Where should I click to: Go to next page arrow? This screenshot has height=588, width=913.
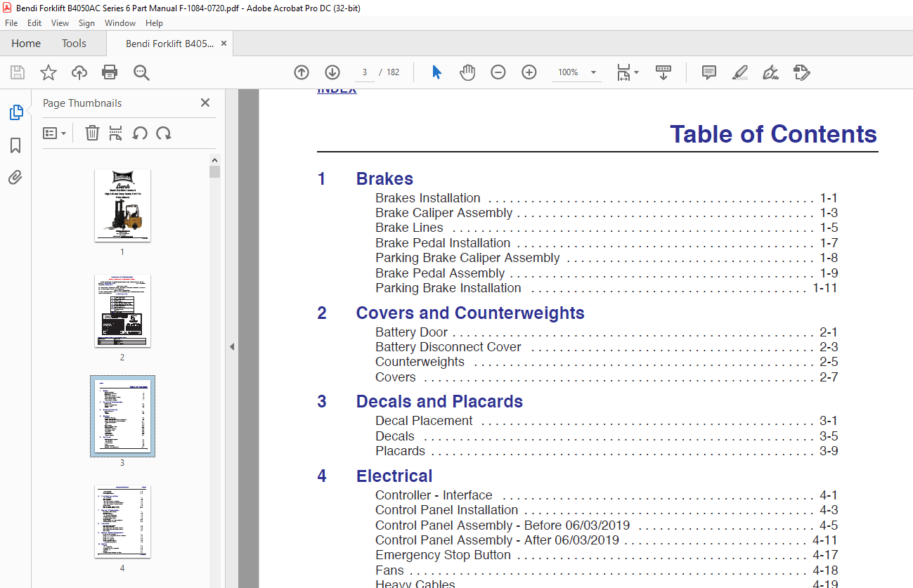(x=332, y=72)
